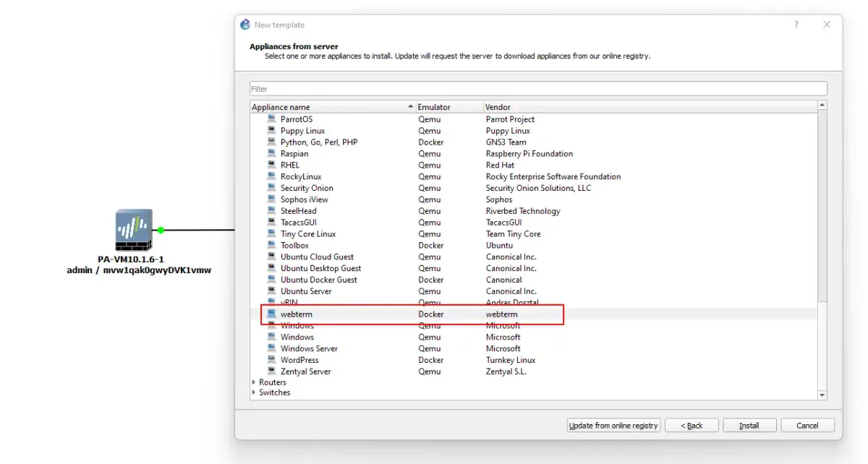Select the green link status dot on firewall
868x464 pixels.
161,231
